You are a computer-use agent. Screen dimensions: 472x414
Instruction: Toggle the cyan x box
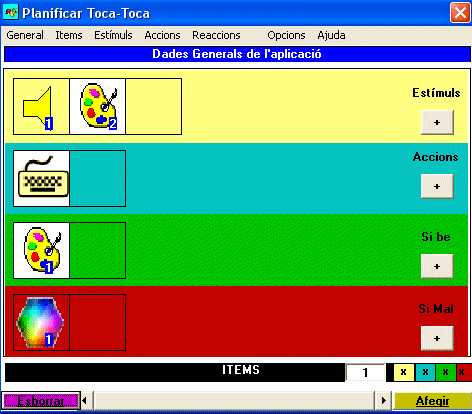click(425, 372)
